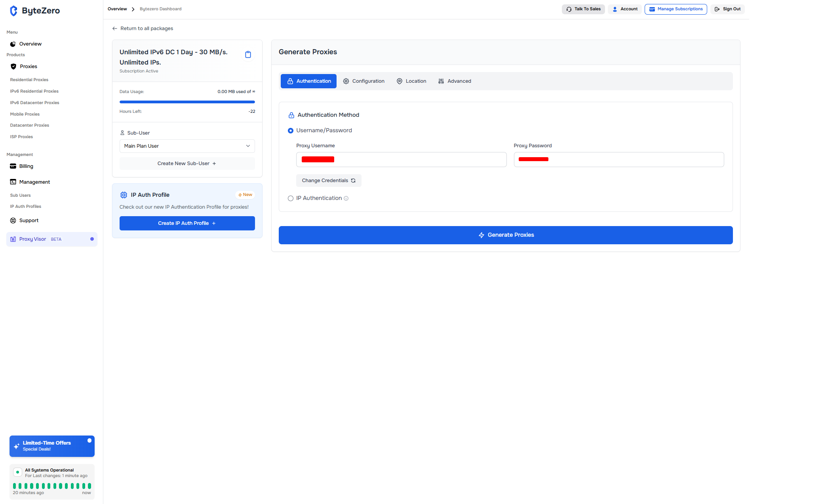The height and width of the screenshot is (504, 824).
Task: Open Sub Users page
Action: [x=20, y=196]
